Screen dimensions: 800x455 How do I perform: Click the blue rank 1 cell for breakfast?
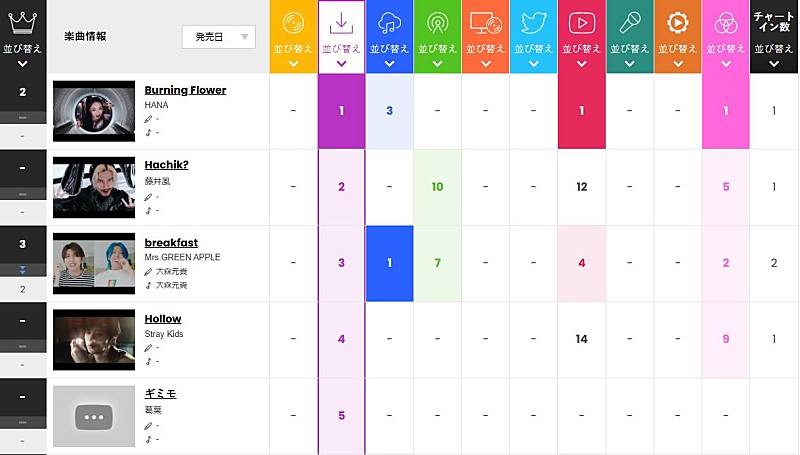(x=389, y=263)
